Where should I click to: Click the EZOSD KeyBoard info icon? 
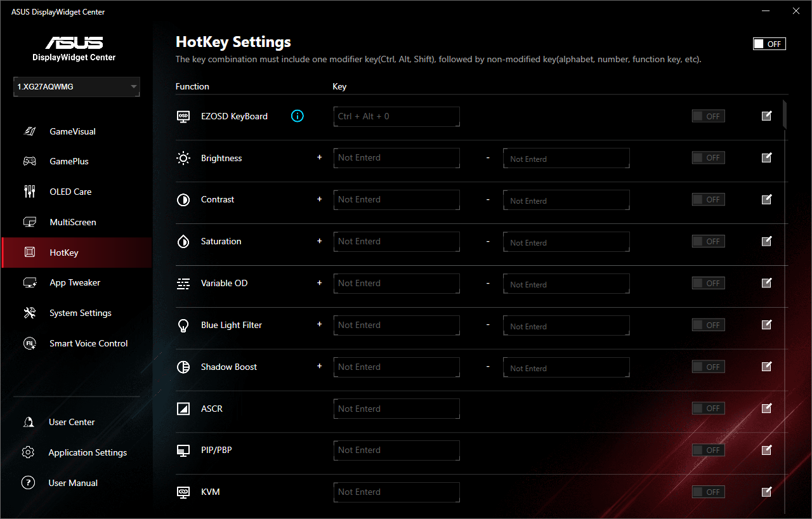click(x=298, y=116)
